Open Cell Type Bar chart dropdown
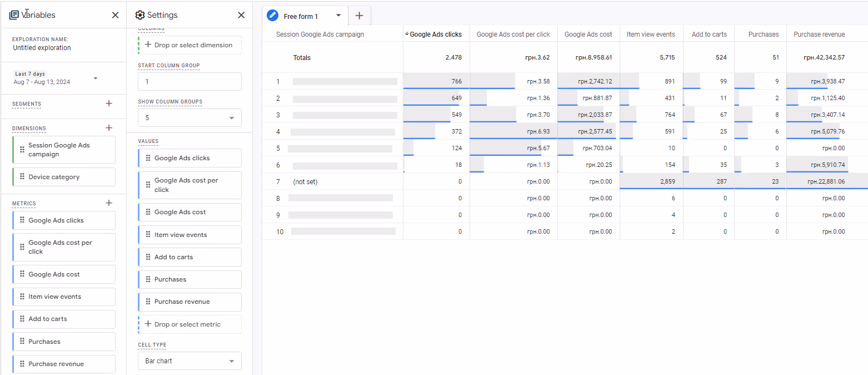The width and height of the screenshot is (868, 375). coord(189,361)
